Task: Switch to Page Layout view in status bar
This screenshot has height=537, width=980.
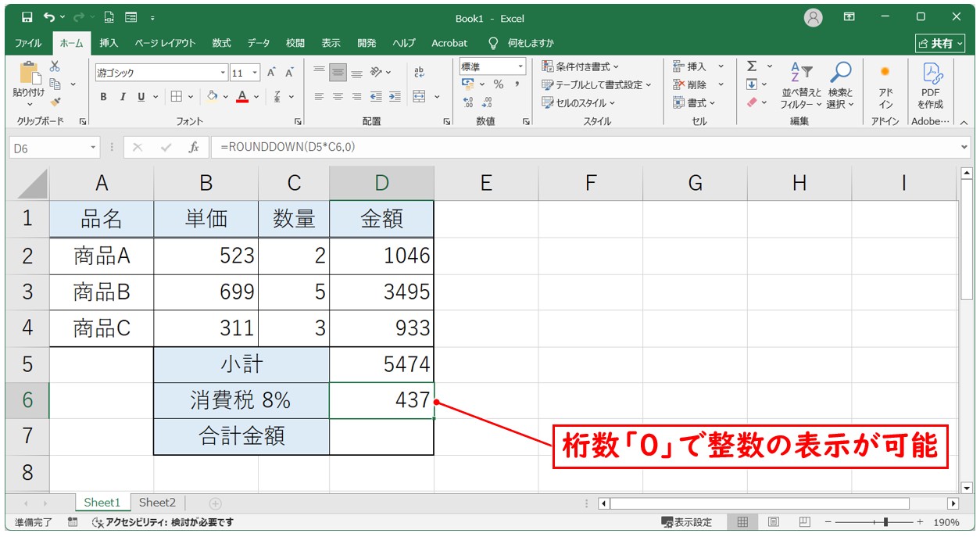Action: click(773, 522)
